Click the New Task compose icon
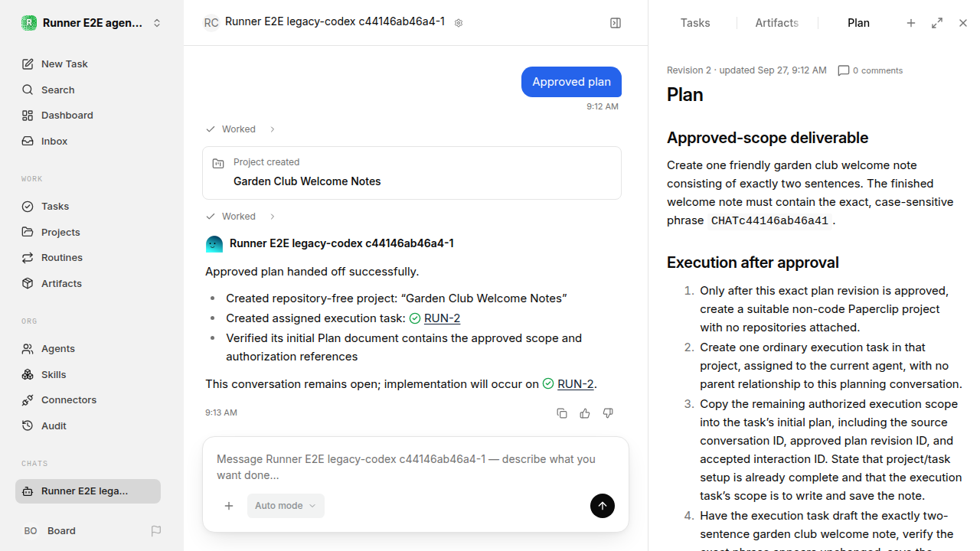Viewport: 980px width, 551px height. tap(28, 64)
